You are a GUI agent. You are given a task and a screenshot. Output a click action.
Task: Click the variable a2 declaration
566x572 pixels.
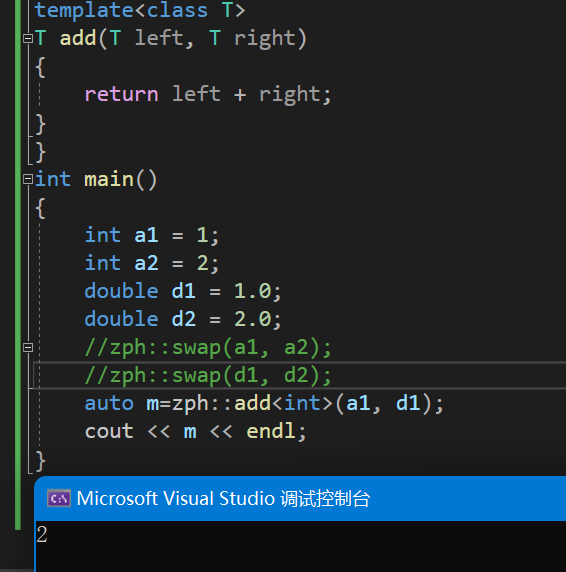tap(146, 263)
